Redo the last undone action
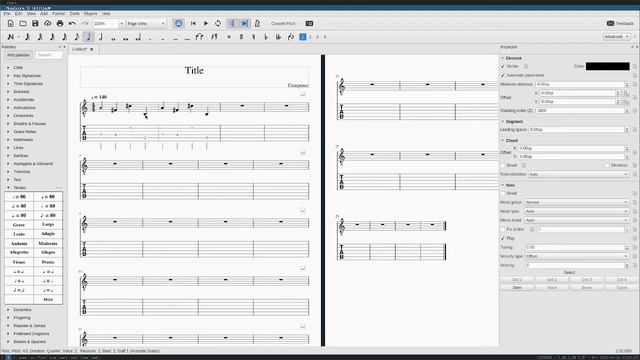640x360 pixels. [84, 24]
